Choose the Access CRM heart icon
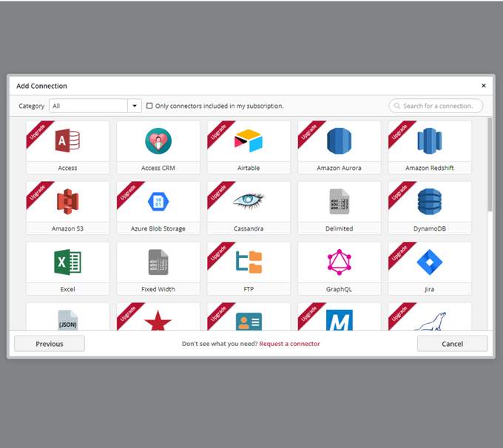Screen dimensions: 503x448 point(158,140)
